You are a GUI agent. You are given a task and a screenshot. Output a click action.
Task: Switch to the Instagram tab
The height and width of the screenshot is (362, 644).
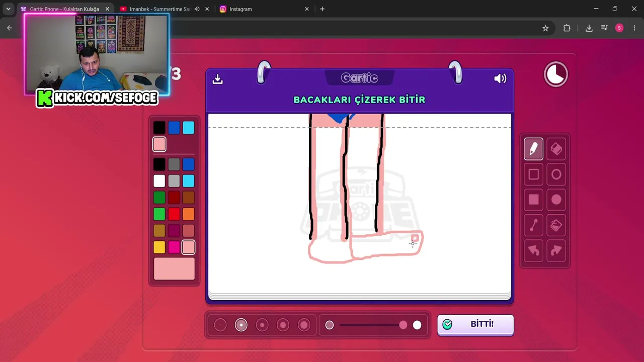pyautogui.click(x=264, y=9)
